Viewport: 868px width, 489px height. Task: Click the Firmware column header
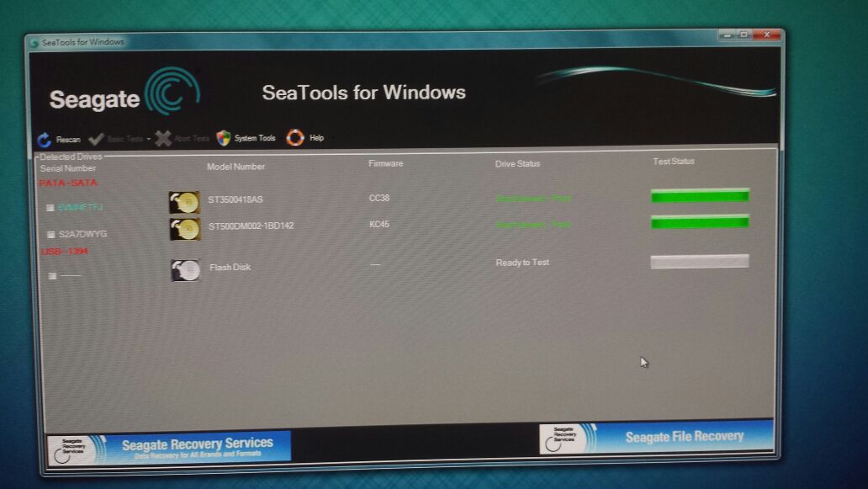(386, 163)
